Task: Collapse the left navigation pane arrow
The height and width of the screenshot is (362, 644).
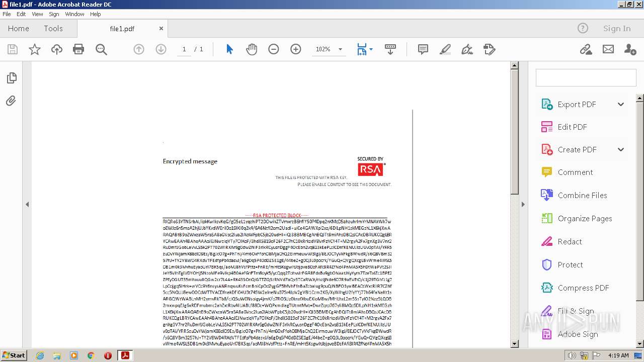Action: point(27,205)
